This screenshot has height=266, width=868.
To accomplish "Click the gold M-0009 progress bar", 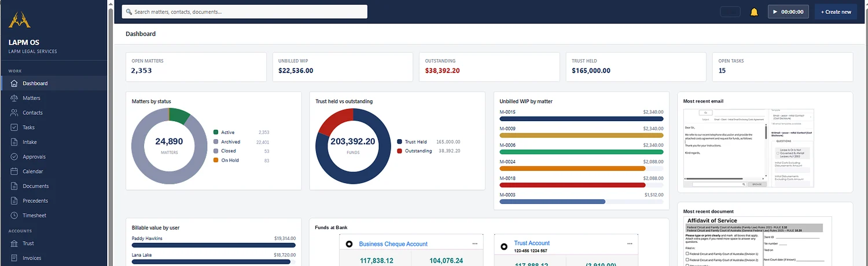I will [581, 135].
